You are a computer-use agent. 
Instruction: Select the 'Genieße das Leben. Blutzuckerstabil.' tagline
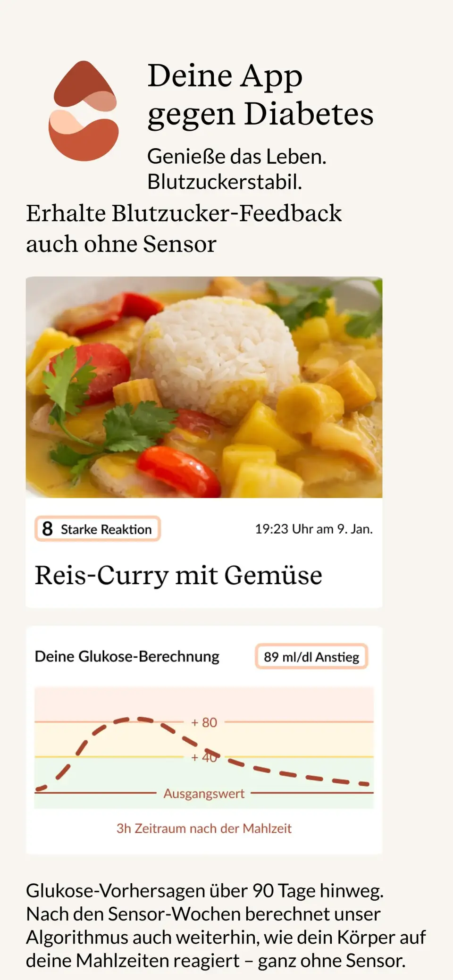tap(236, 169)
